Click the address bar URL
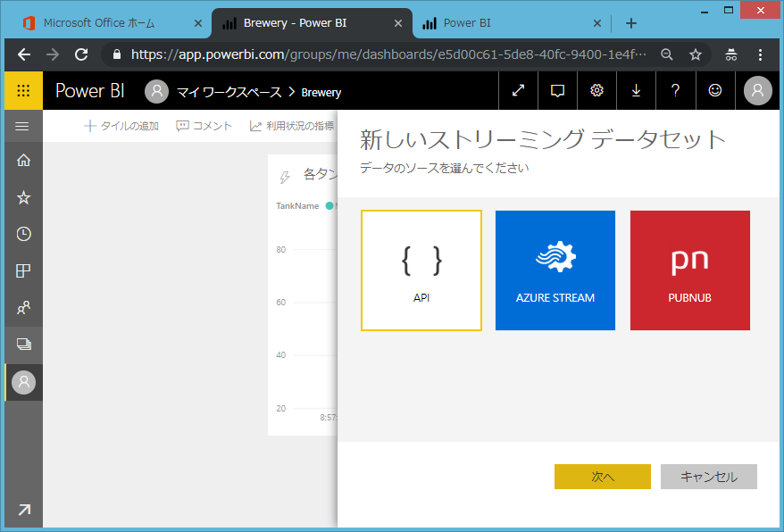This screenshot has width=784, height=532. [x=388, y=54]
